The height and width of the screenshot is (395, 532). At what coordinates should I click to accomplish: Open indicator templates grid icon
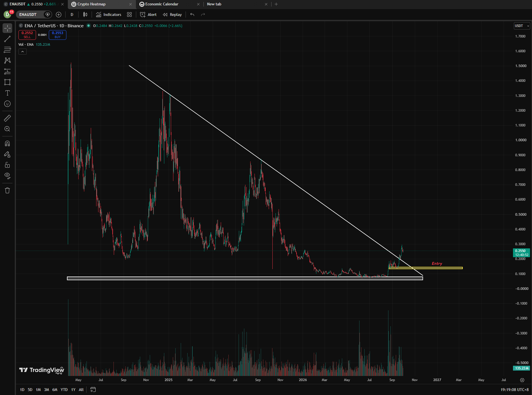[129, 15]
